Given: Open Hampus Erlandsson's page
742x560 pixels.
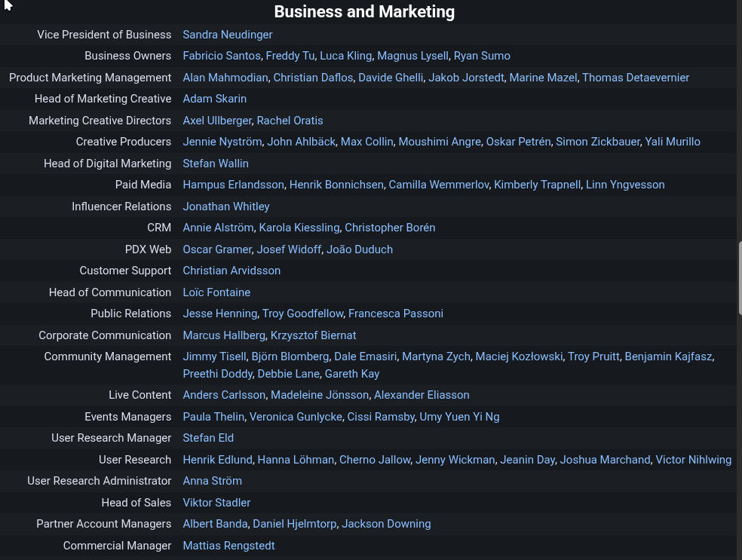Looking at the screenshot, I should 233,185.
